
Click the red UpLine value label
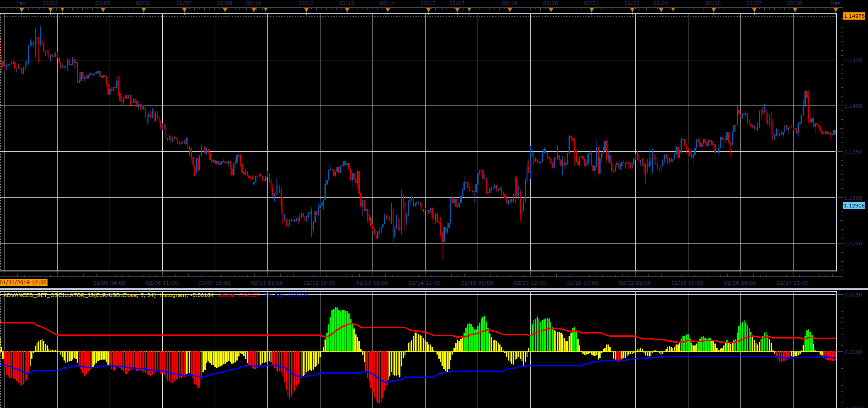point(238,295)
